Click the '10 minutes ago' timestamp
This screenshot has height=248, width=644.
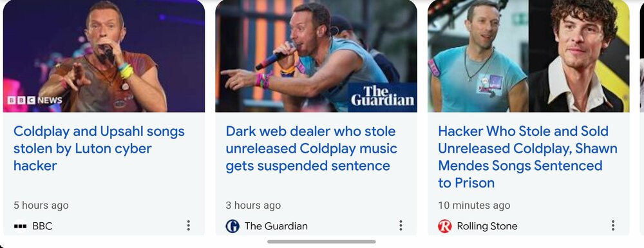474,205
